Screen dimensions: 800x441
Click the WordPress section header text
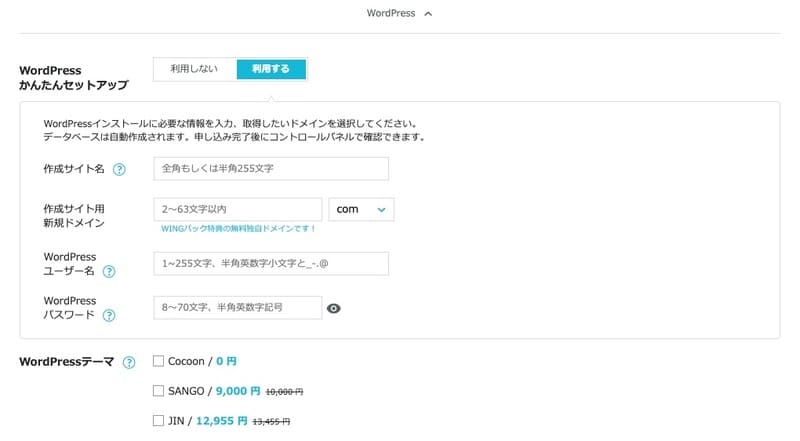click(391, 13)
